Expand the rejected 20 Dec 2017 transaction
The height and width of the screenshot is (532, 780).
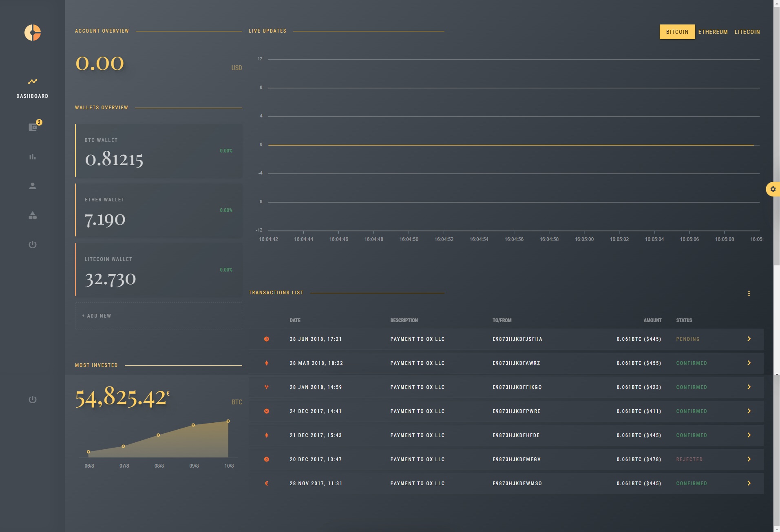click(749, 459)
